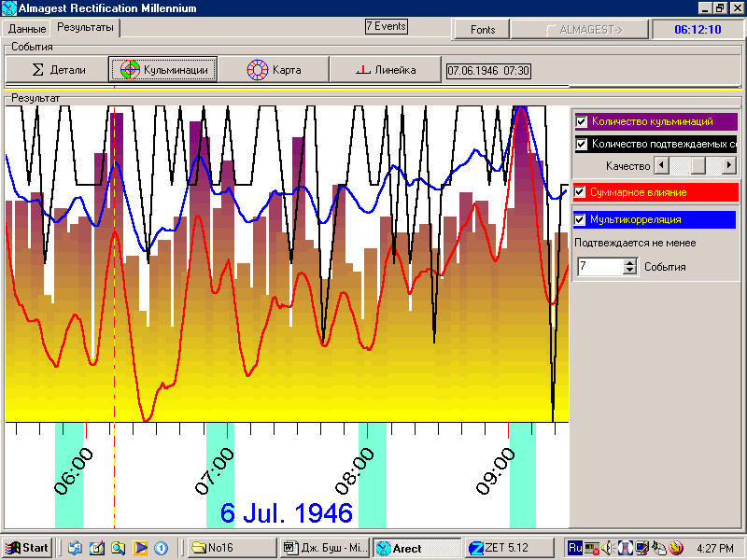
Task: Click the Arect taskbar button
Action: 416,548
